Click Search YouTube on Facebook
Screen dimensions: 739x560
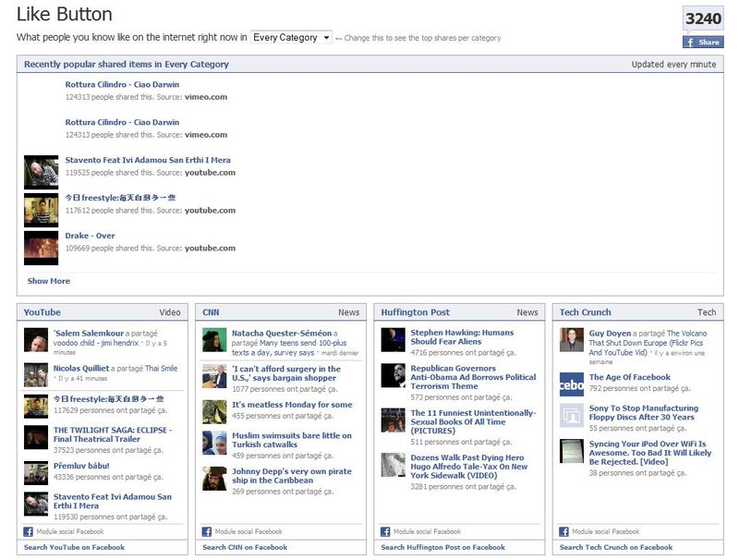(74, 547)
